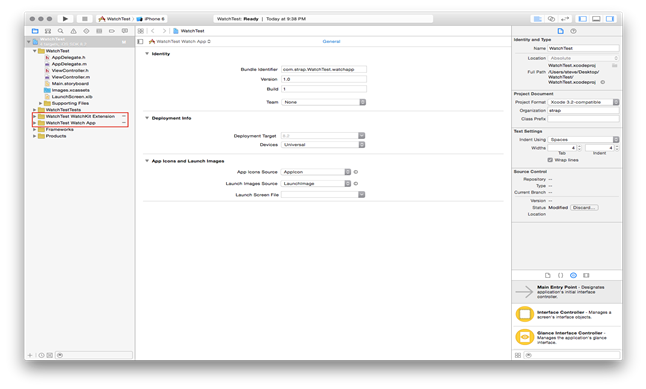Open the related items grid menu
The width and height of the screenshot is (646, 389).
click(x=141, y=31)
